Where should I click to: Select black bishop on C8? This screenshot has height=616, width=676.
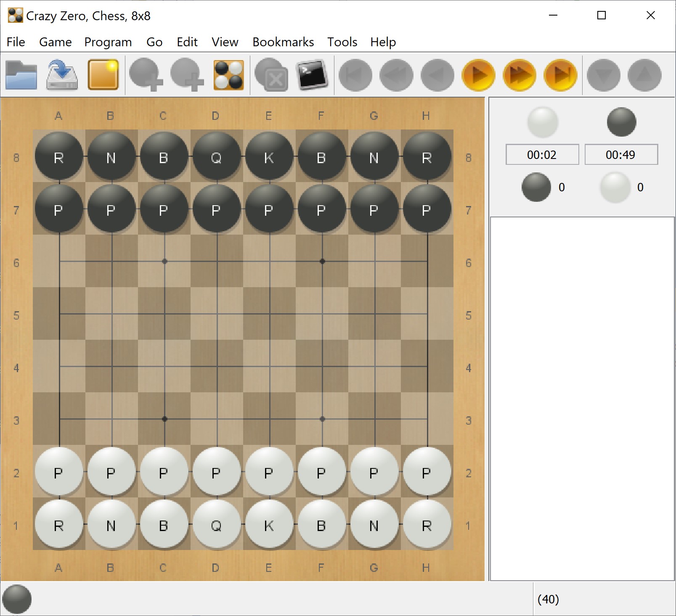pos(164,156)
